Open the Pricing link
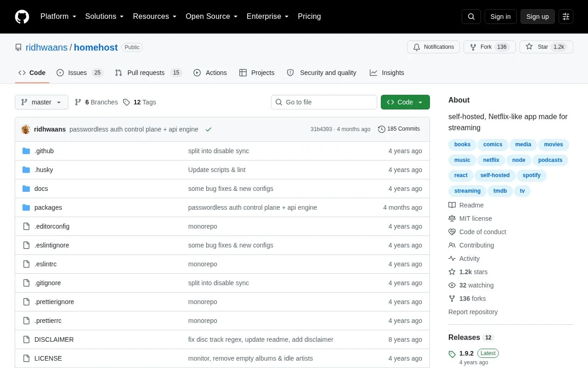The width and height of the screenshot is (588, 368). [309, 17]
